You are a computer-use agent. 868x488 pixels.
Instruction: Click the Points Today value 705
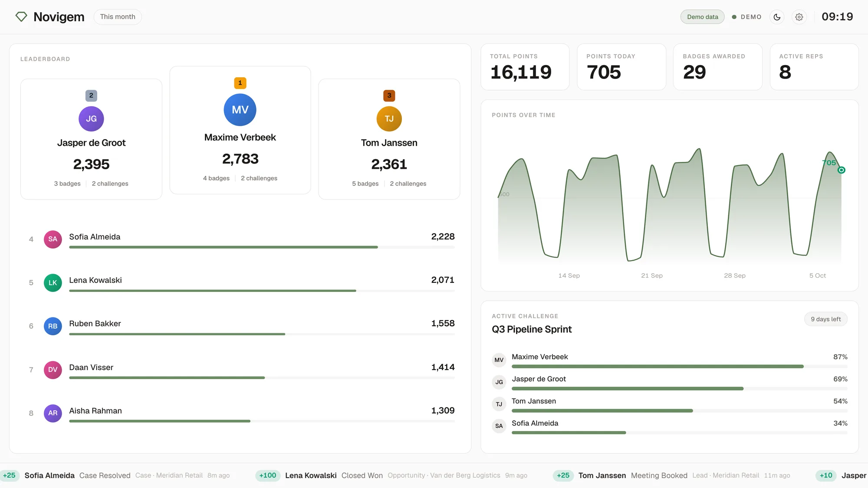pyautogui.click(x=604, y=72)
